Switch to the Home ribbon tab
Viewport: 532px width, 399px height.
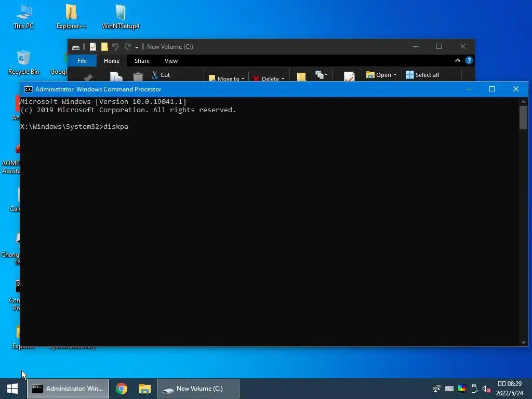112,61
